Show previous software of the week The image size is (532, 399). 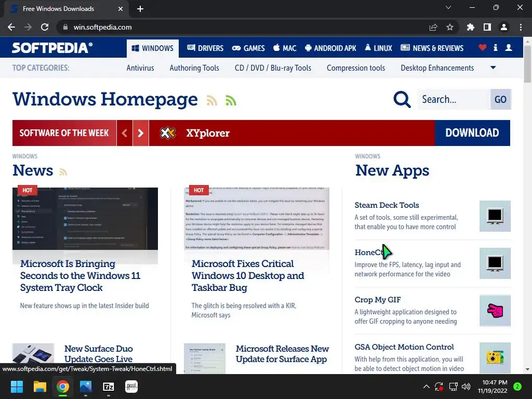point(125,133)
